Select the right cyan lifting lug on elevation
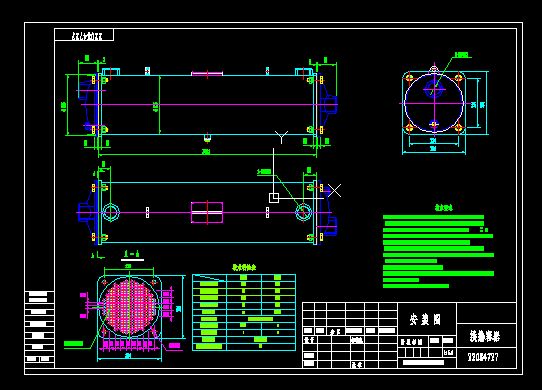542x390 pixels. (x=304, y=72)
